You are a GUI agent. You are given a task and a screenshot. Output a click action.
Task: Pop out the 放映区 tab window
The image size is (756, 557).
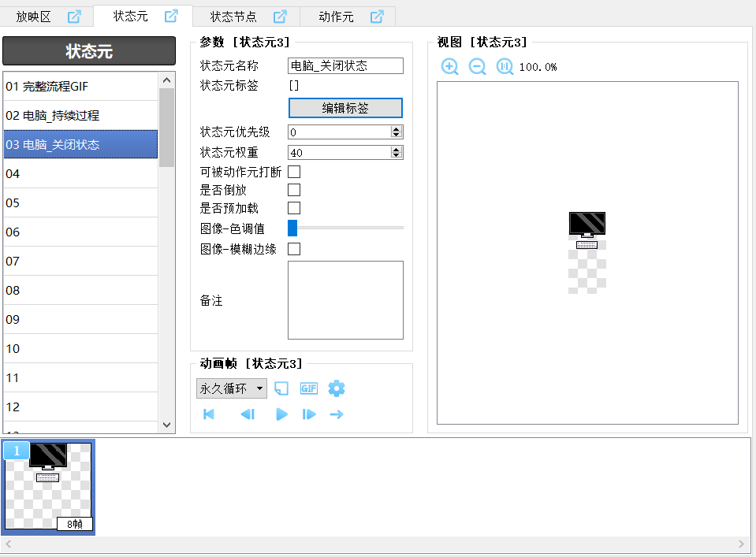point(74,16)
